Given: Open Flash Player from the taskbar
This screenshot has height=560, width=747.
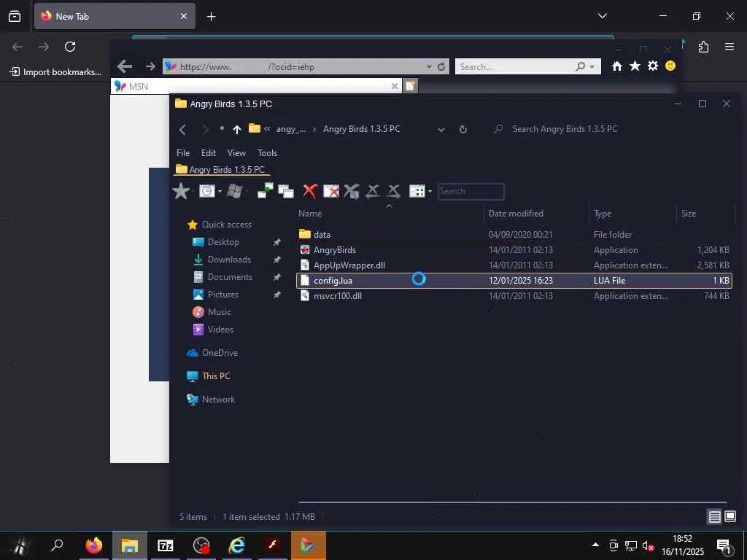Looking at the screenshot, I should (273, 545).
